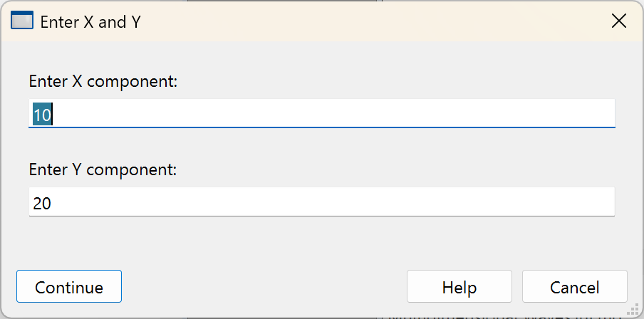
Task: Click the window icon in the title bar
Action: [x=22, y=21]
